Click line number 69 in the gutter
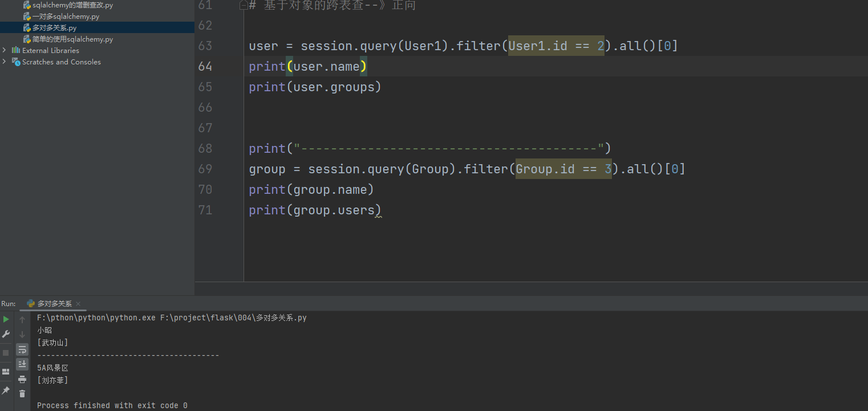This screenshot has height=411, width=868. (205, 169)
